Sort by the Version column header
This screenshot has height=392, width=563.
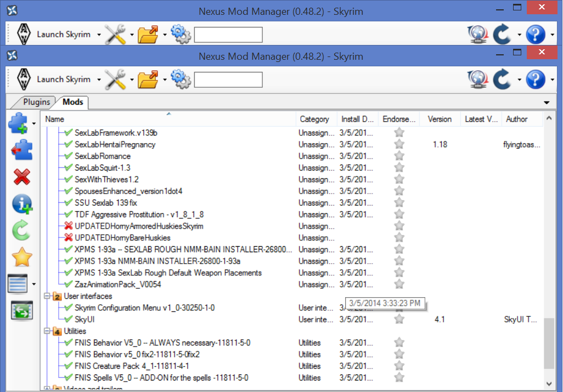[x=440, y=119]
